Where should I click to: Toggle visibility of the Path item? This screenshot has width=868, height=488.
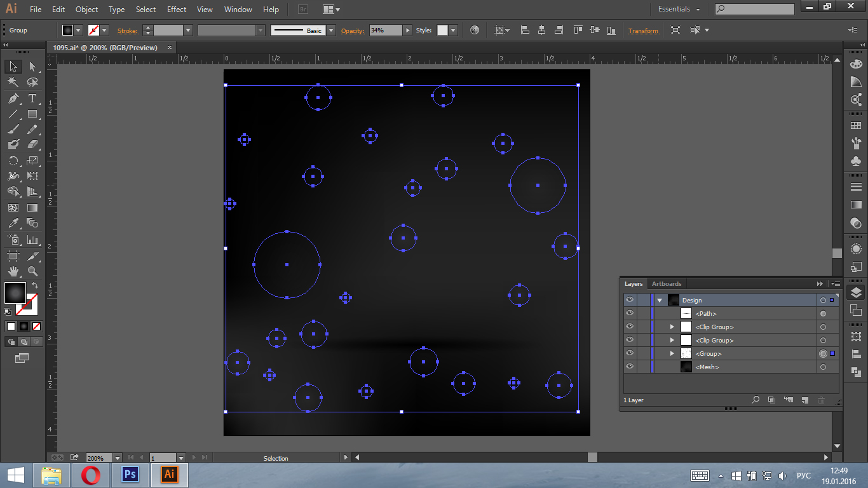pyautogui.click(x=630, y=313)
